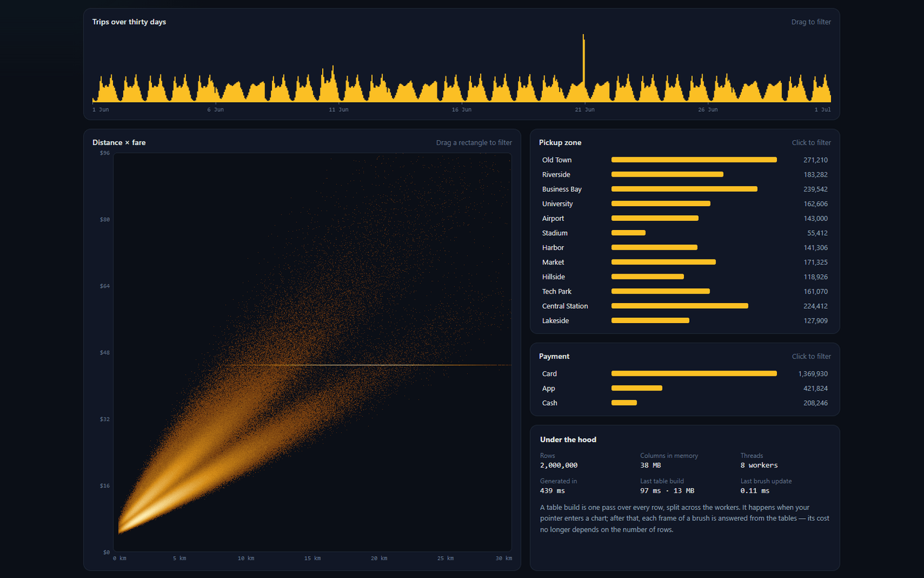Screen dimensions: 924x578
Task: Click the 271,210 Old Town count
Action: point(816,160)
